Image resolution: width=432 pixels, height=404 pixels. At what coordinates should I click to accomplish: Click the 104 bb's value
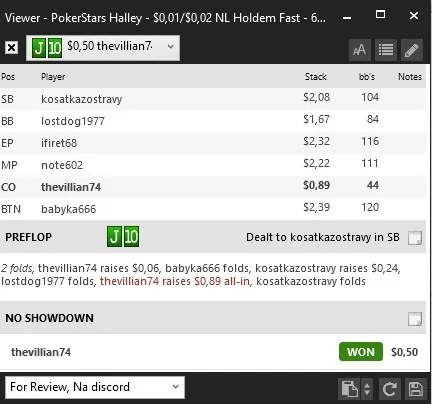370,97
